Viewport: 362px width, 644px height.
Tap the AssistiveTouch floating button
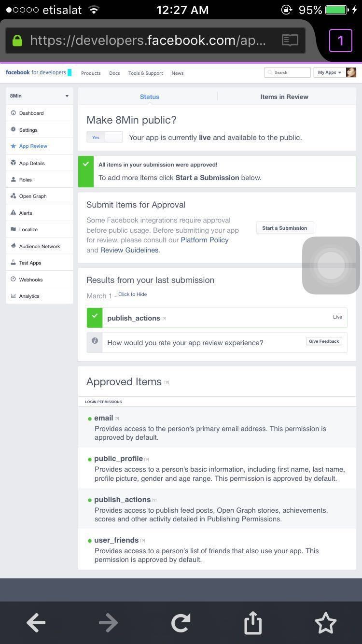click(x=331, y=265)
